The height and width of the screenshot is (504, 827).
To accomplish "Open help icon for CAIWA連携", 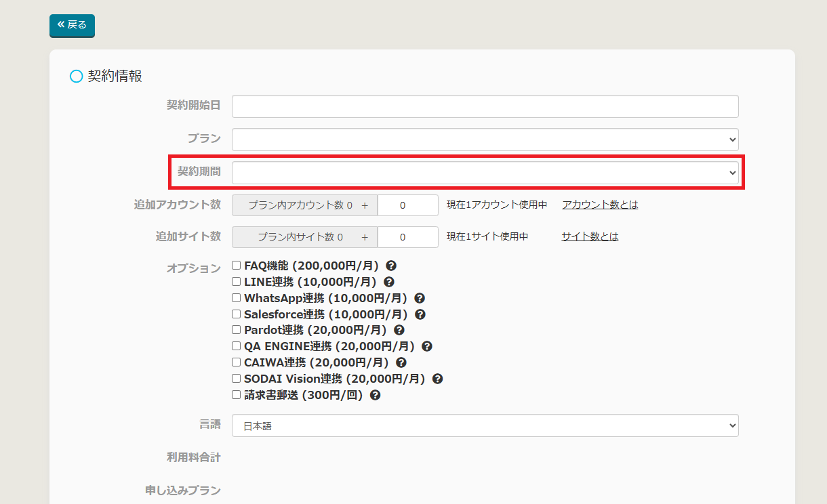I will pyautogui.click(x=401, y=362).
